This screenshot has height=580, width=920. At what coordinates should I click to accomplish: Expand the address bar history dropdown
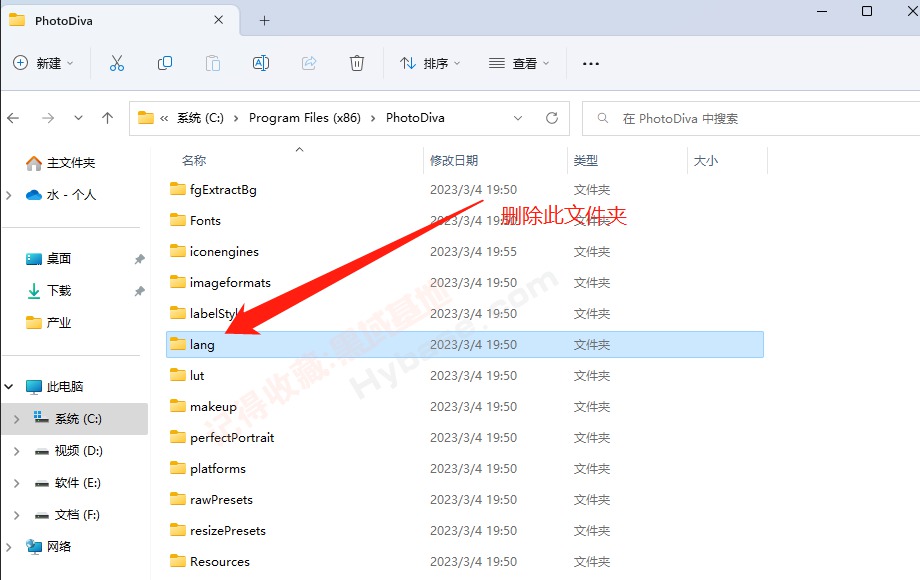[518, 118]
